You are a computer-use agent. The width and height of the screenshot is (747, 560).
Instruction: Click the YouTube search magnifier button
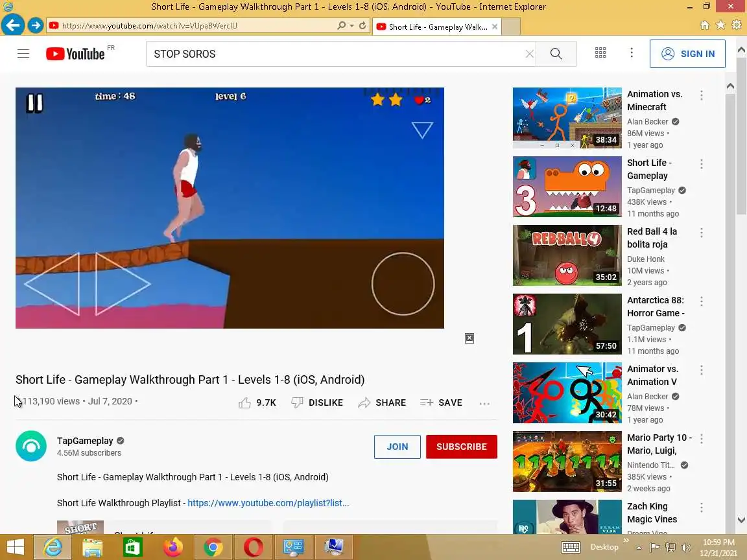(x=556, y=54)
